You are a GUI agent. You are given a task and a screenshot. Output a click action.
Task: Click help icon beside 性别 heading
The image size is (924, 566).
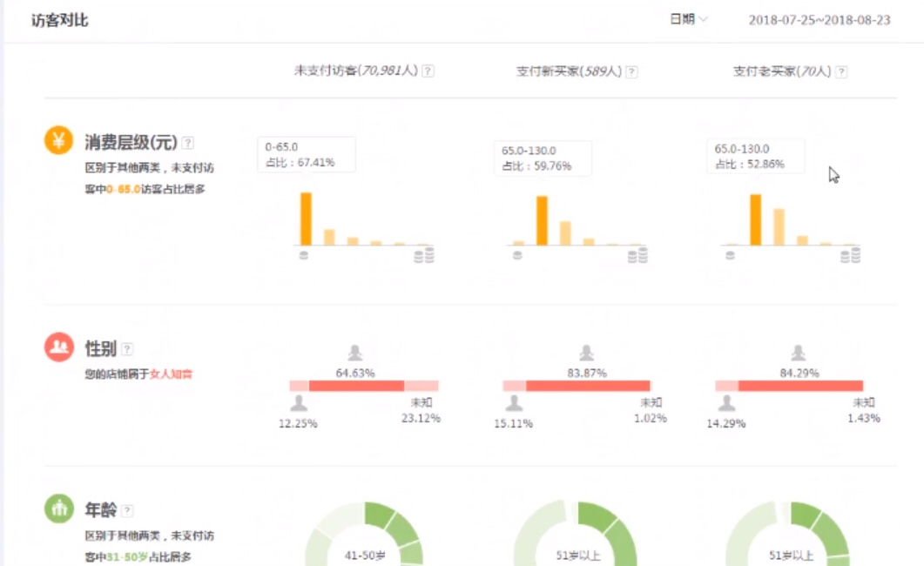[127, 349]
